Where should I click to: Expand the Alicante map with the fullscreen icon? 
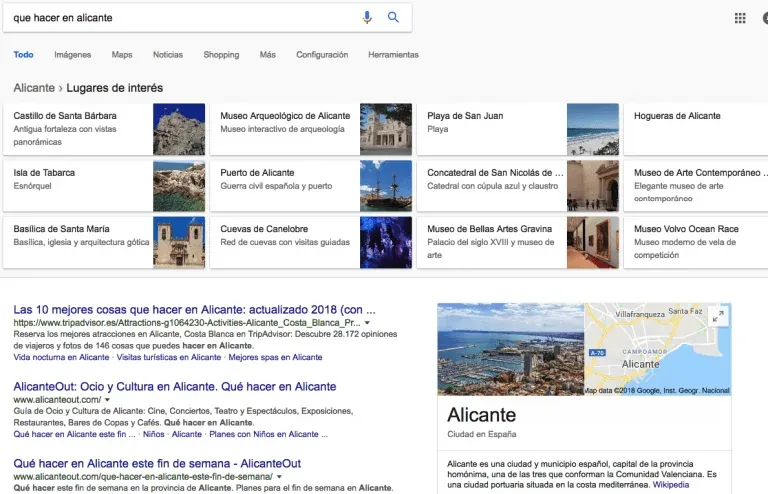[x=718, y=316]
